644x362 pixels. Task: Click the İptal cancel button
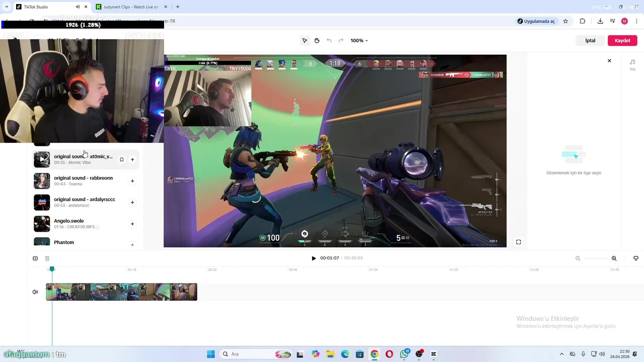[x=590, y=41]
